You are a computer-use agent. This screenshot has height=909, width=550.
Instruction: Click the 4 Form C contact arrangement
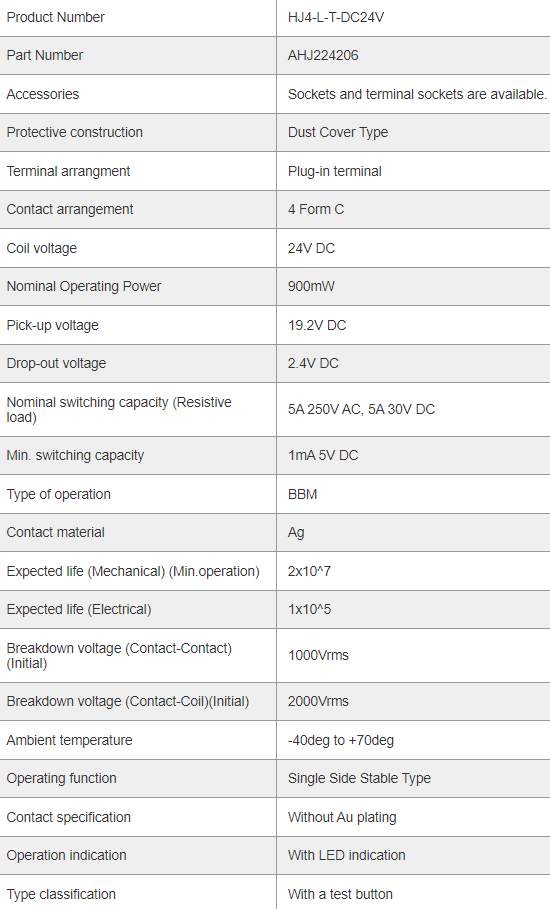click(316, 209)
